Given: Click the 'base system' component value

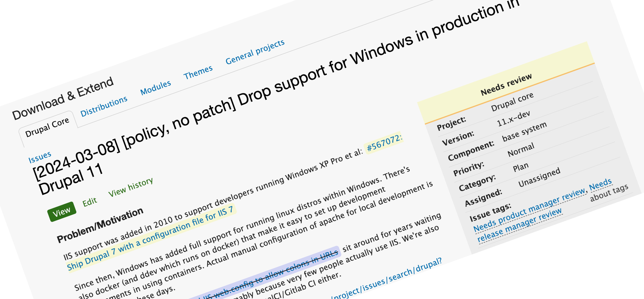Looking at the screenshot, I should point(524,131).
